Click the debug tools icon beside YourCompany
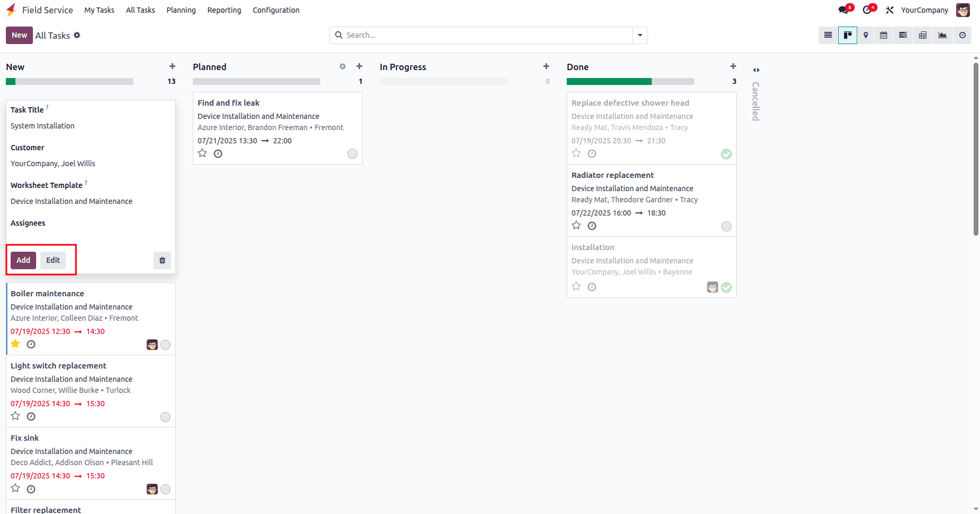This screenshot has width=980, height=514. 890,10
